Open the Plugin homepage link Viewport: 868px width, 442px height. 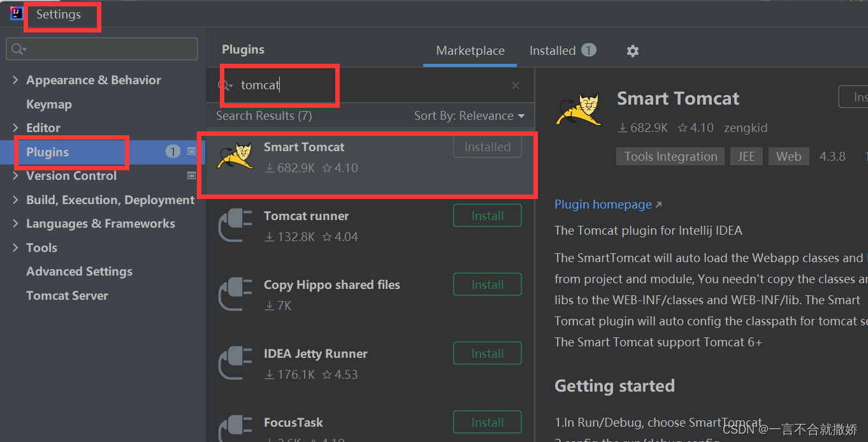[603, 205]
